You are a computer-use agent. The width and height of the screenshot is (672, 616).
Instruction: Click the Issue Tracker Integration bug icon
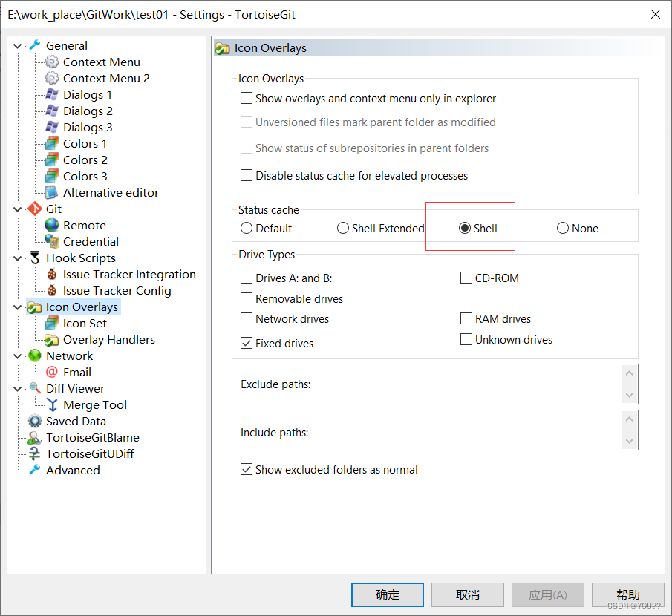pyautogui.click(x=52, y=274)
